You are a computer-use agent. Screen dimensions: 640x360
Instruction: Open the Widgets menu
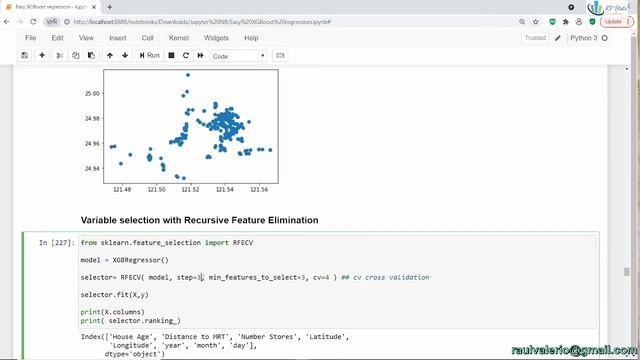point(216,38)
